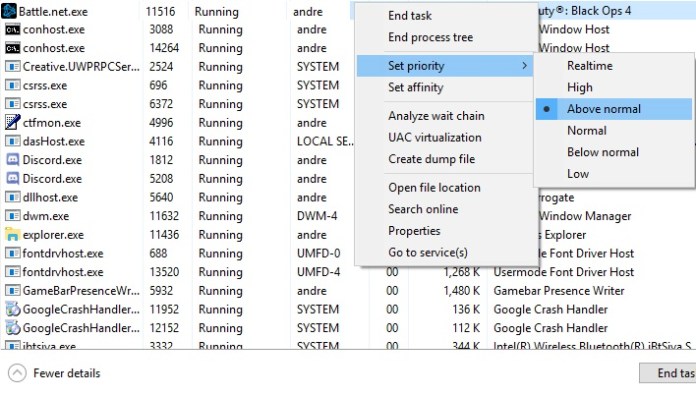Click the explorer.exe folder icon
696x396 pixels.
[x=12, y=234]
